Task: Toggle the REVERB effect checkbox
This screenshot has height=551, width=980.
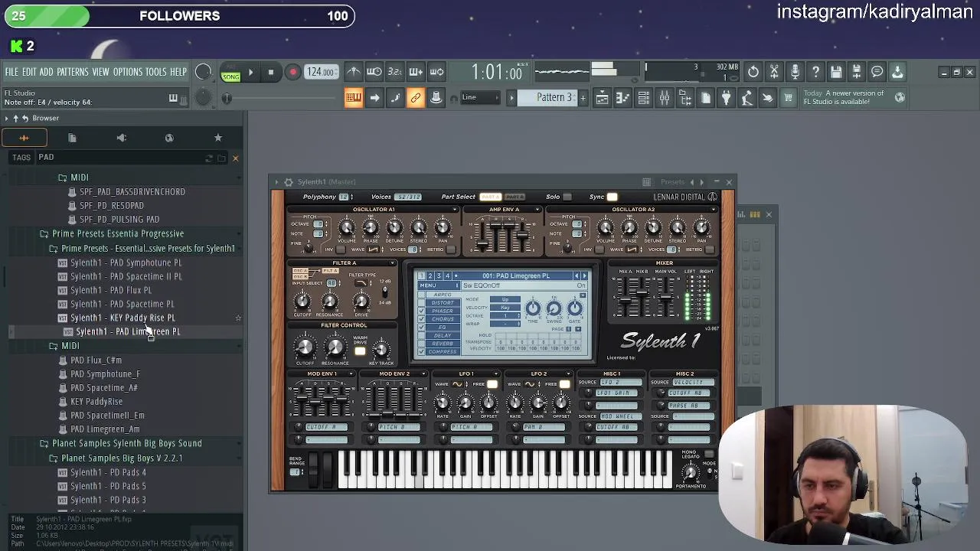Action: coord(421,344)
